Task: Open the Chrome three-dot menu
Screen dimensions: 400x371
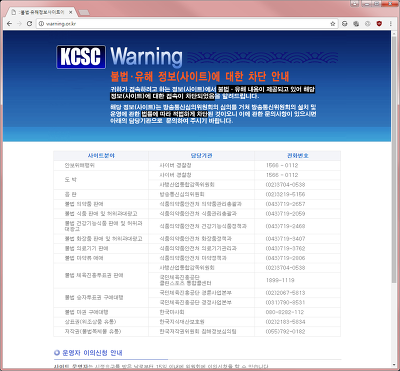Action: [x=391, y=24]
